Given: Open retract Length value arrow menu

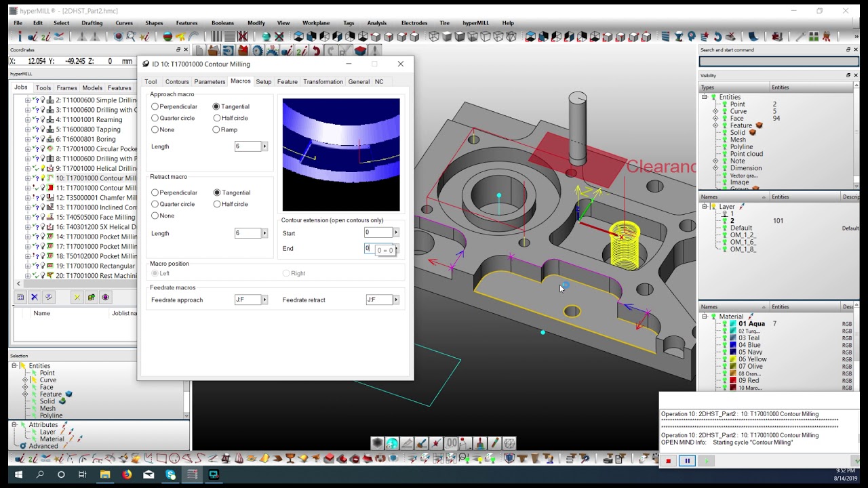Looking at the screenshot, I should tap(264, 233).
